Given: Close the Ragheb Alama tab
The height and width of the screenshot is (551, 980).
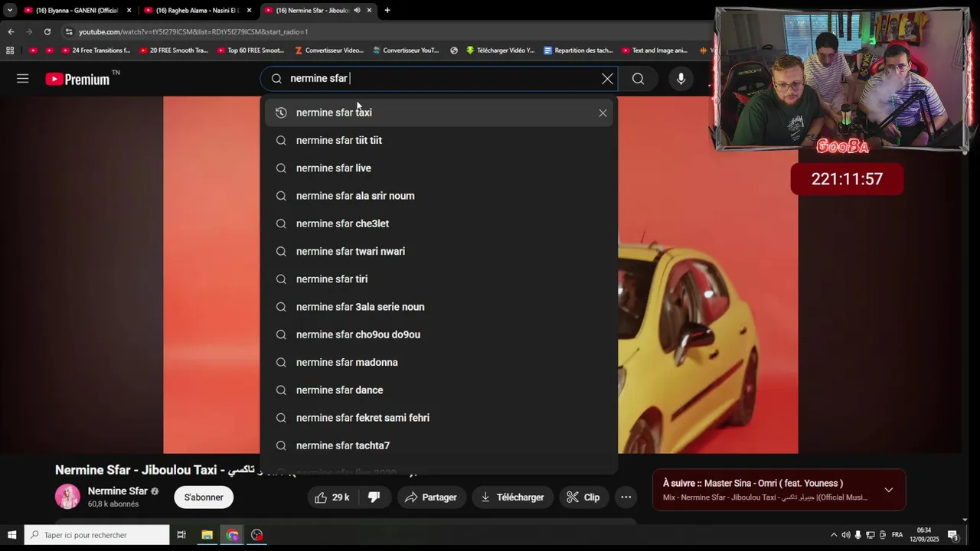Looking at the screenshot, I should click(249, 10).
